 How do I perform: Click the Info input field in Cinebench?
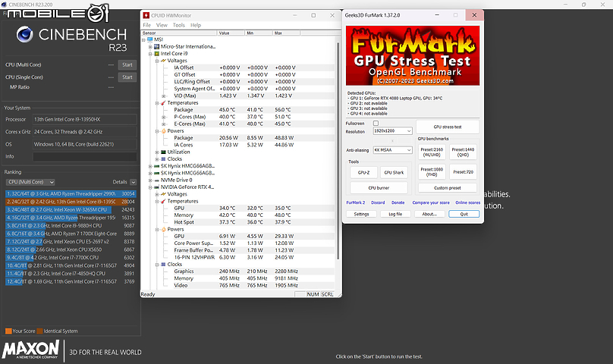coord(85,157)
